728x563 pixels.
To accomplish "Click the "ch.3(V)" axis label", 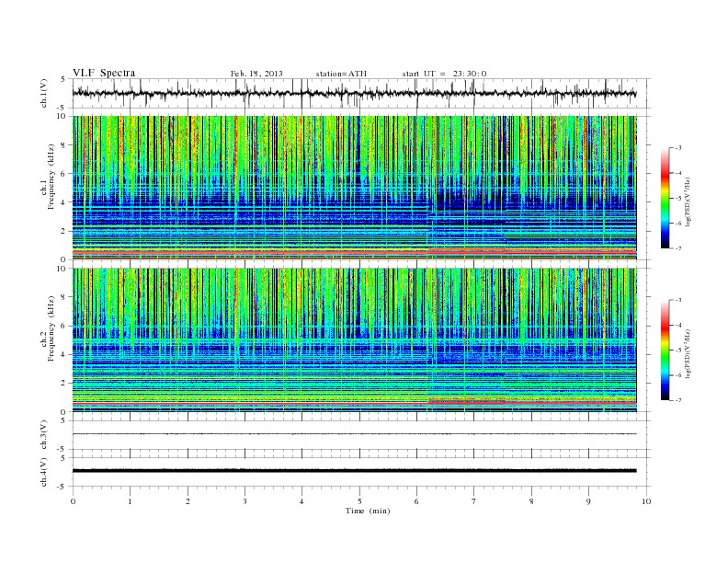I will click(x=44, y=435).
